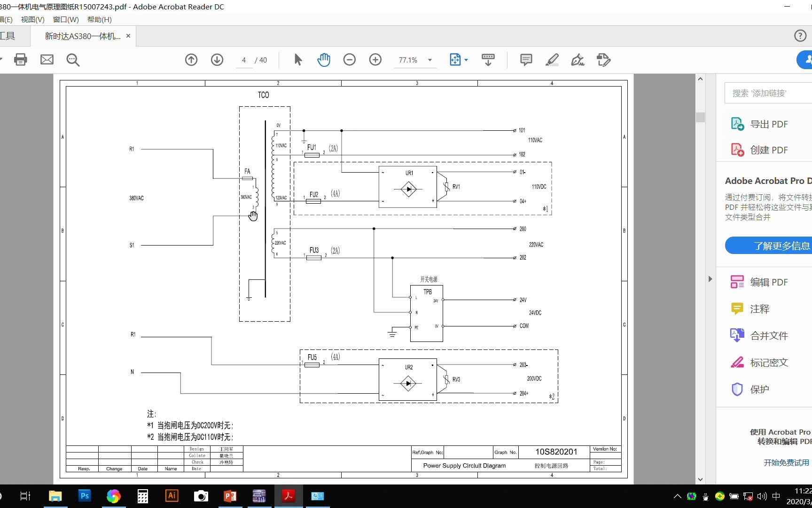Zoom in with the plus button
Viewport: 812px width, 508px height.
pyautogui.click(x=375, y=60)
